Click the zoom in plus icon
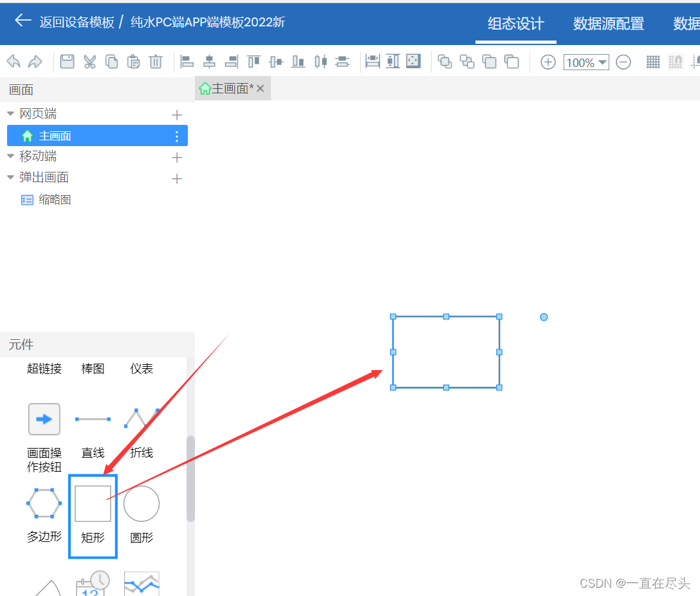700x596 pixels. pos(547,62)
